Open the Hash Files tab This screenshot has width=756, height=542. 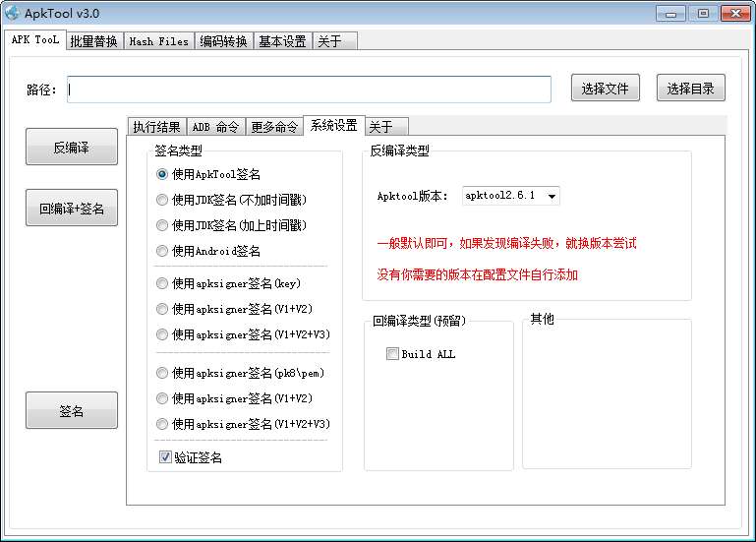(158, 41)
